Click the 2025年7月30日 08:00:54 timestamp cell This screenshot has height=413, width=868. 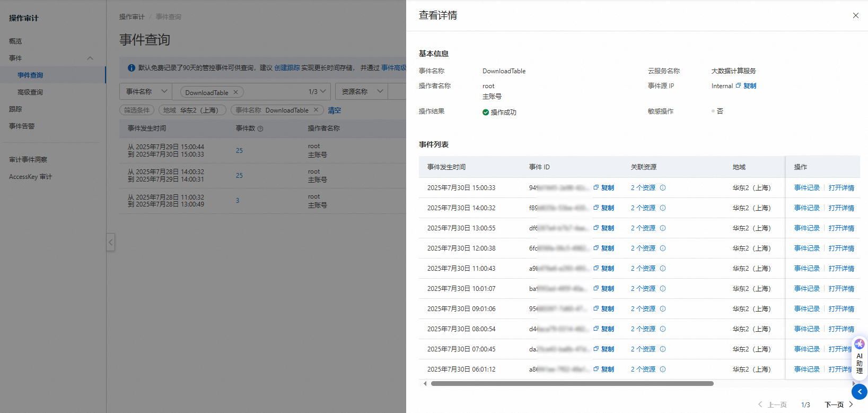(x=461, y=329)
